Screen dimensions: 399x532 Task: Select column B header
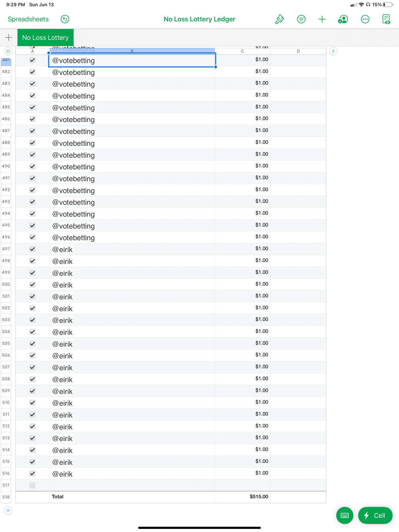[132, 51]
